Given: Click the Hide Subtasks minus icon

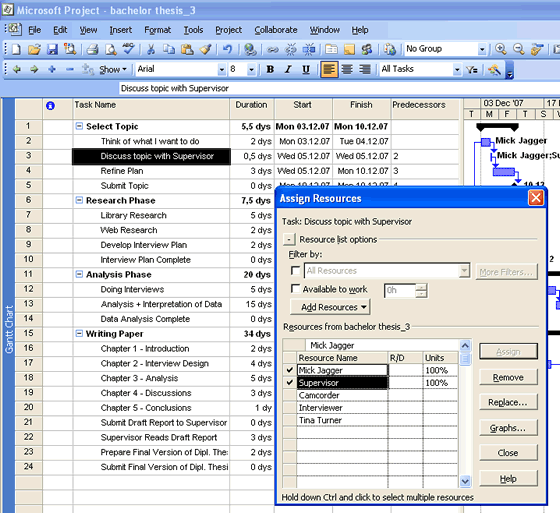Looking at the screenshot, I should pyautogui.click(x=70, y=69).
